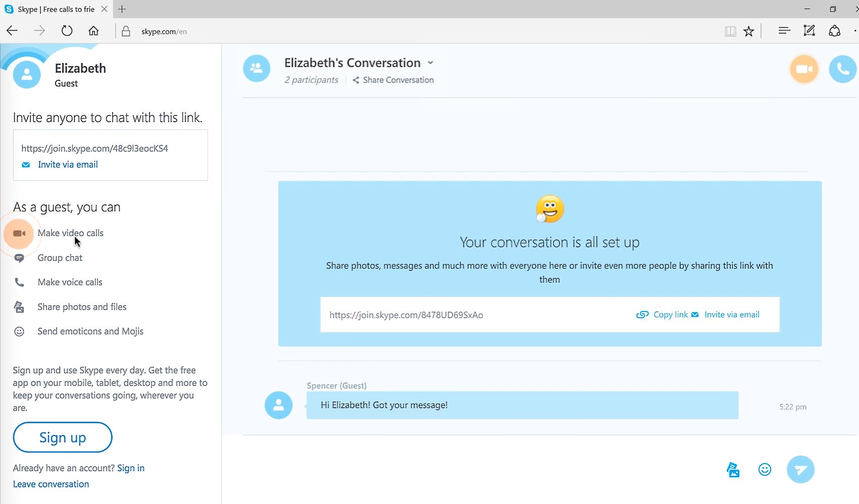Click the smiley icon beside Send emoticons and Mojis
859x504 pixels.
pos(19,331)
